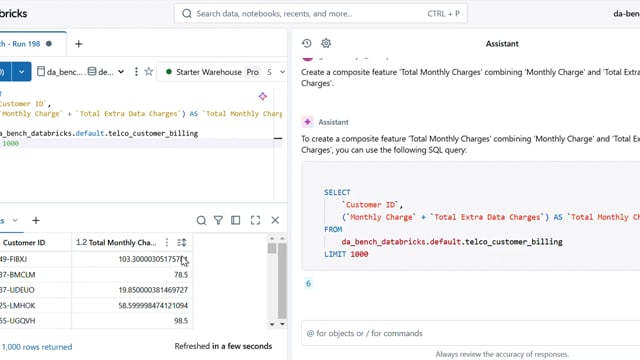Open the Starter Warehouse compute selector

click(x=222, y=72)
